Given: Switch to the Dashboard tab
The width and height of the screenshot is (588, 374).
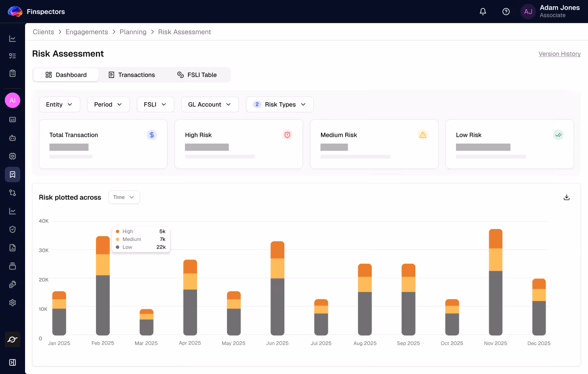Looking at the screenshot, I should click(x=66, y=75).
